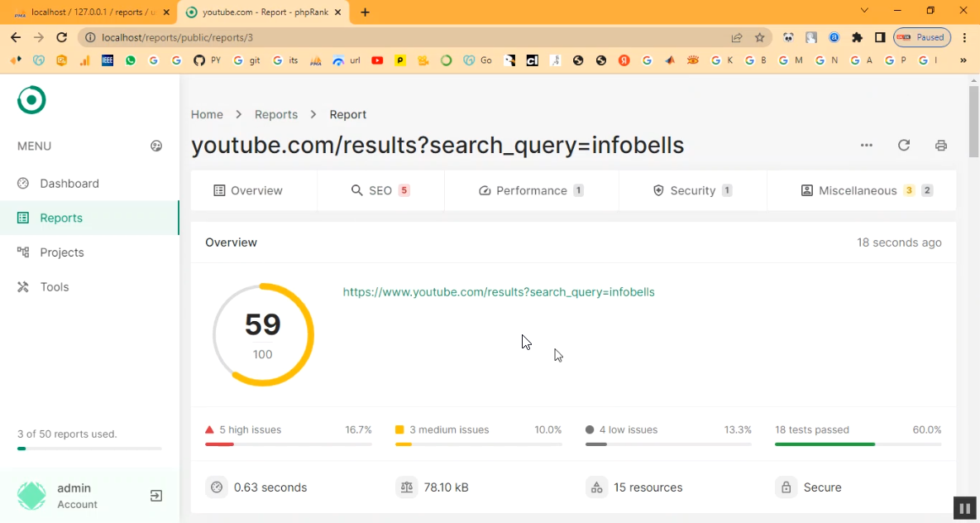The image size is (980, 523).
Task: Open the Security tab
Action: (692, 190)
